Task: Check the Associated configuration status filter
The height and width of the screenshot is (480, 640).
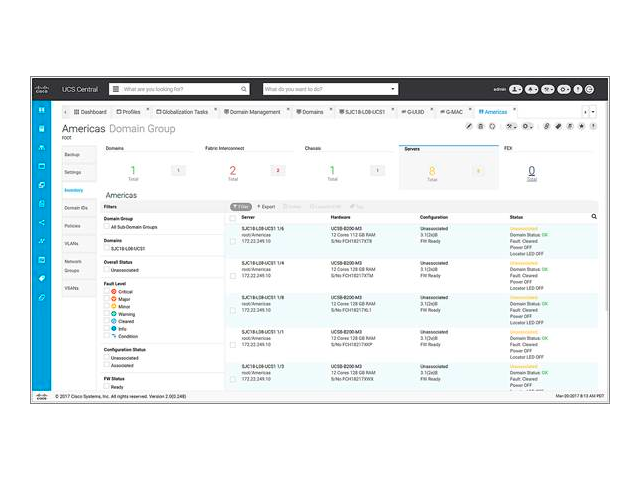Action: tap(107, 365)
